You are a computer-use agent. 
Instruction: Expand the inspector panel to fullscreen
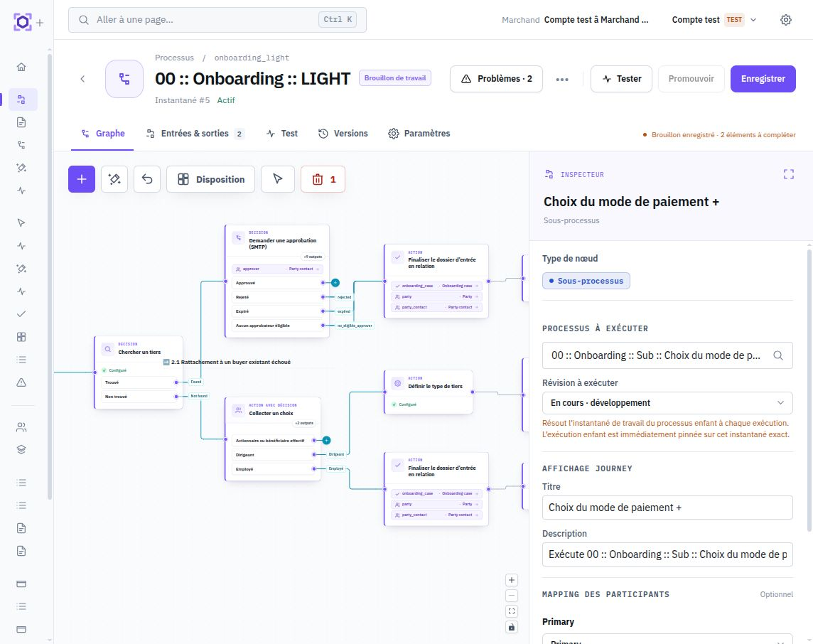click(x=789, y=174)
